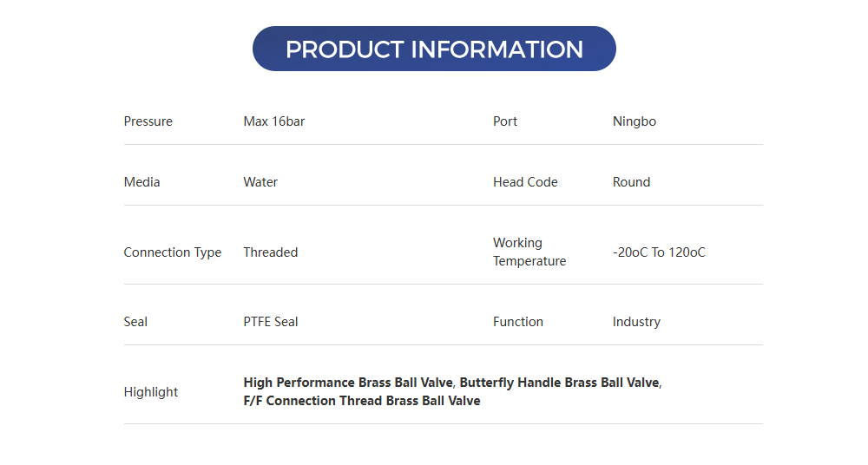This screenshot has height=465, width=868.
Task: Select the Threaded connection value
Action: [271, 252]
